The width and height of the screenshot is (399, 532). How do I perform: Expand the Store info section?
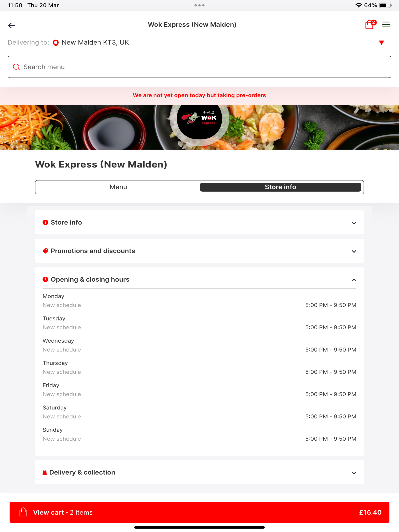pyautogui.click(x=199, y=222)
